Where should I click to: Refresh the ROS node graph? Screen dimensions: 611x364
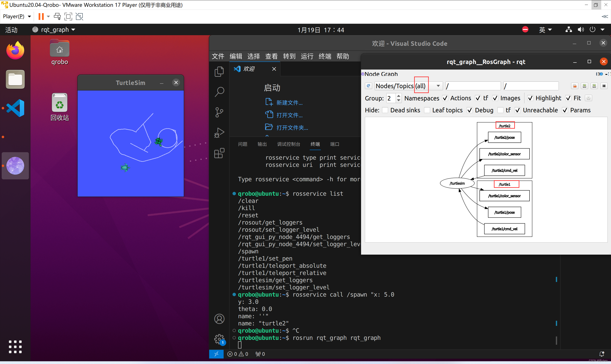point(368,86)
